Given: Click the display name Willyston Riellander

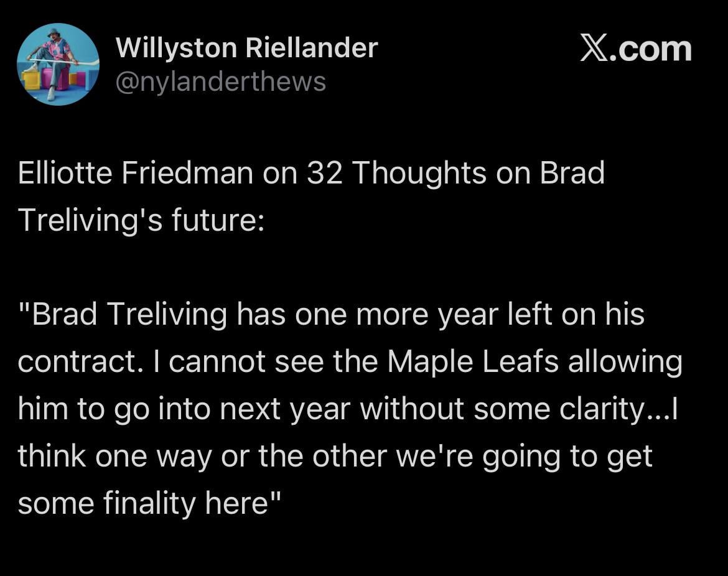Looking at the screenshot, I should 247,48.
